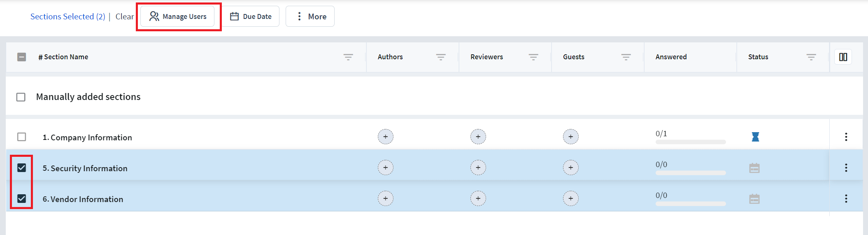Open the 5. Security Information section

pyautogui.click(x=85, y=168)
